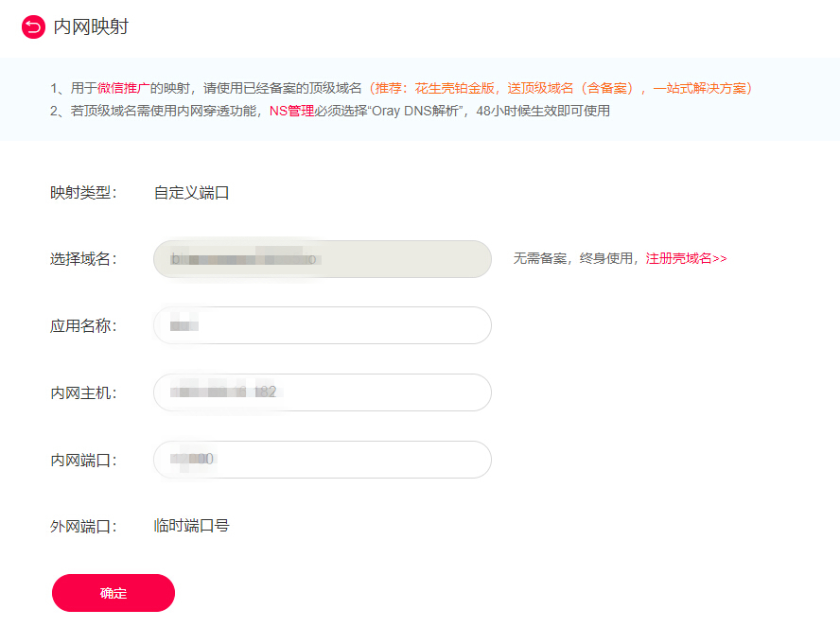Open the 微信推广 link in notice
Viewport: 840px width, 627px height.
point(123,88)
